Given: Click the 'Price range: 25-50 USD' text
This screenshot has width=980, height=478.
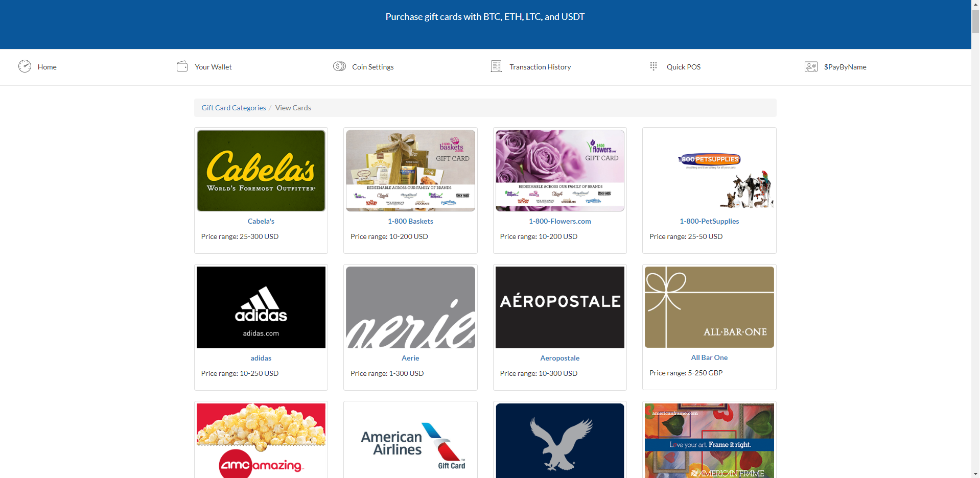Looking at the screenshot, I should tap(686, 236).
